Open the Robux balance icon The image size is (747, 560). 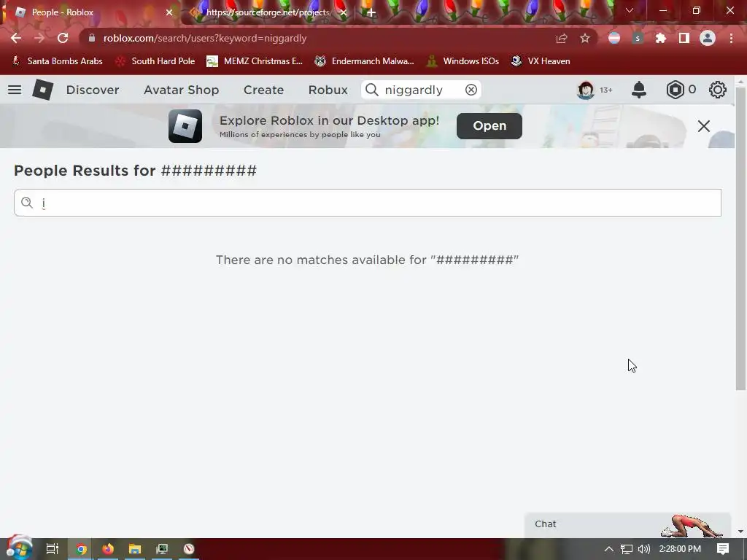tap(675, 90)
